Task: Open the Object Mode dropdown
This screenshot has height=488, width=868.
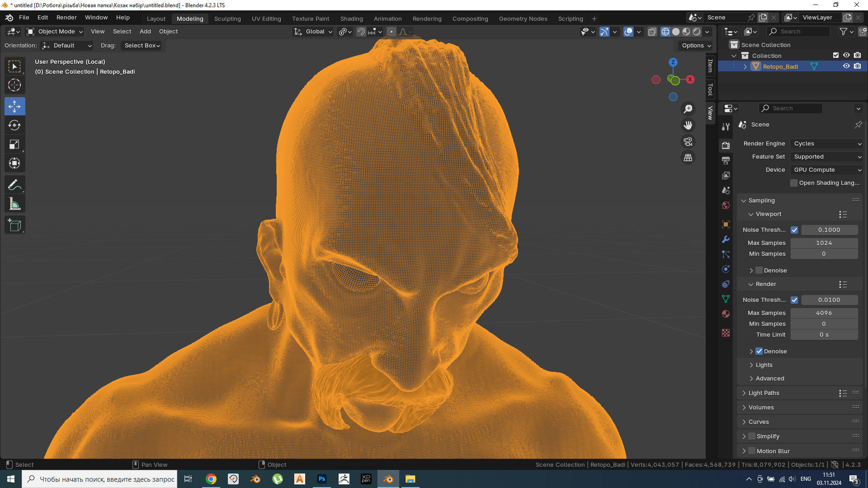Action: point(55,32)
